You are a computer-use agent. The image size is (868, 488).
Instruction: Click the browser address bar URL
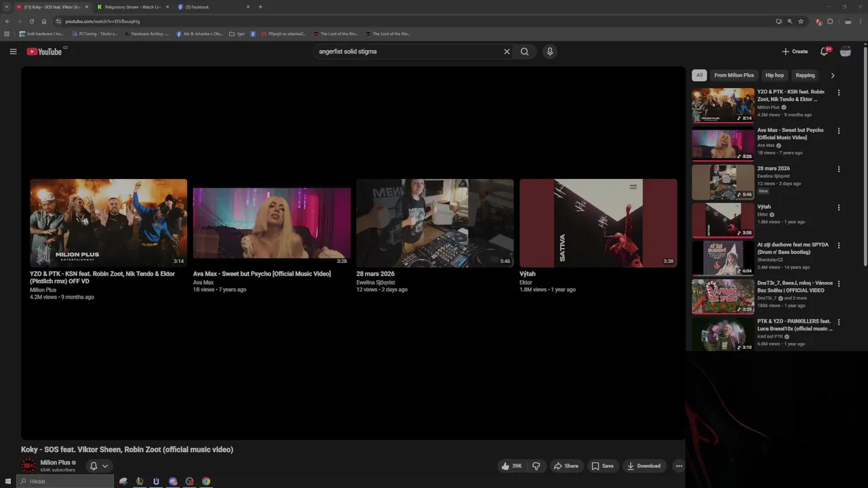click(x=102, y=21)
